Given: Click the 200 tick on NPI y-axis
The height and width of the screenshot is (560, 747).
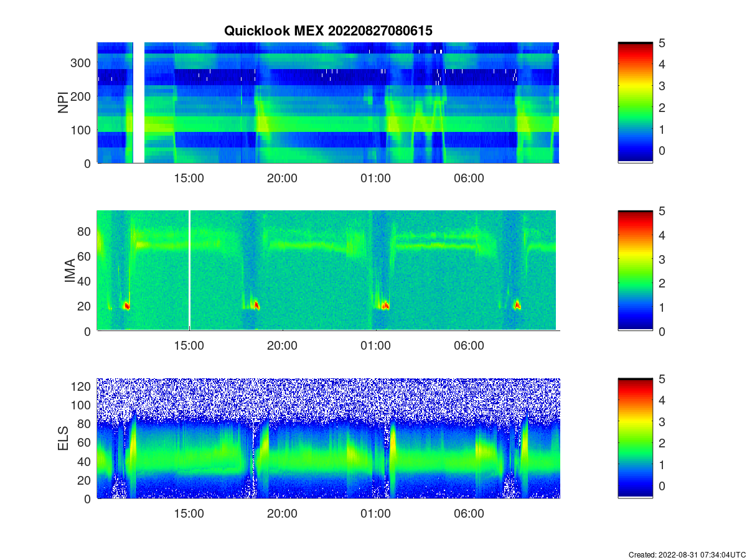Looking at the screenshot, I should click(x=82, y=96).
